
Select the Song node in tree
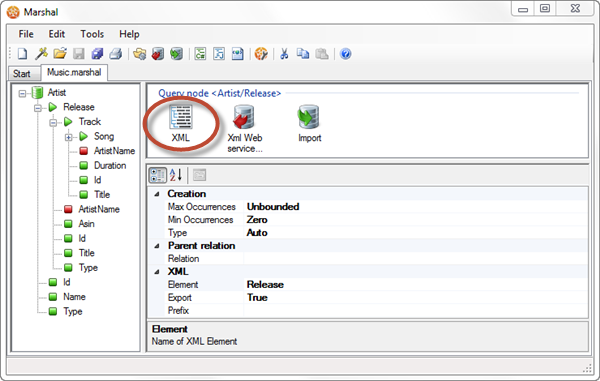coord(104,136)
